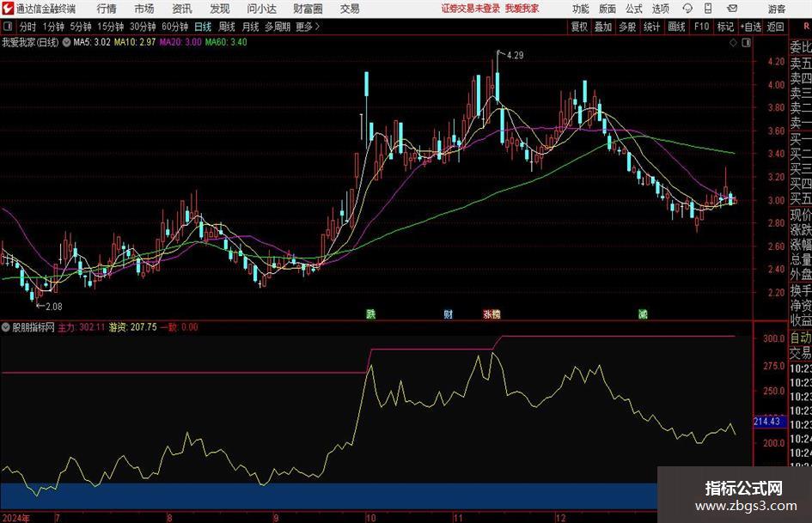Viewport: 812px width, 523px height.
Task: Click the 214.43 value box on the axis
Action: (769, 422)
